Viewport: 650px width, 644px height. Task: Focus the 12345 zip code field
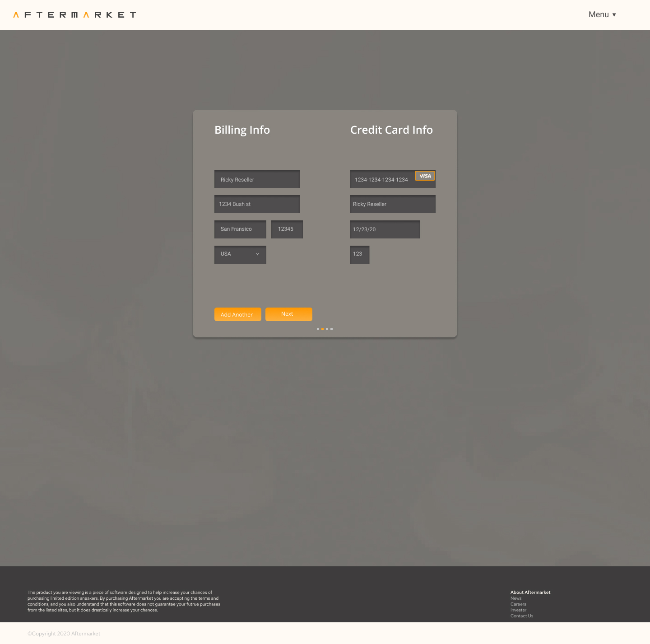point(287,229)
